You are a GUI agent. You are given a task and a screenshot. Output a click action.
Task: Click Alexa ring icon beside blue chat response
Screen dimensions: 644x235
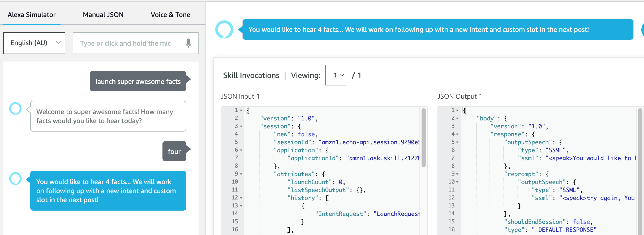[15, 179]
